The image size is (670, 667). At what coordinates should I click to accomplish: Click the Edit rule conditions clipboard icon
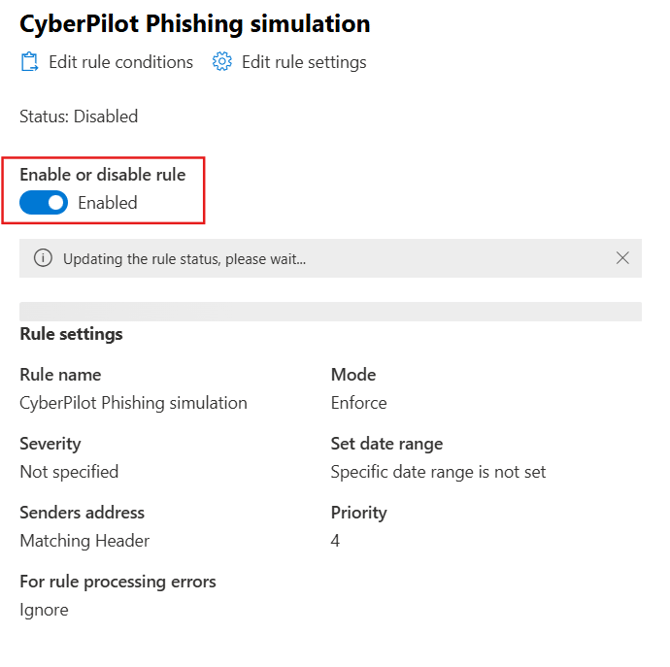[x=29, y=62]
